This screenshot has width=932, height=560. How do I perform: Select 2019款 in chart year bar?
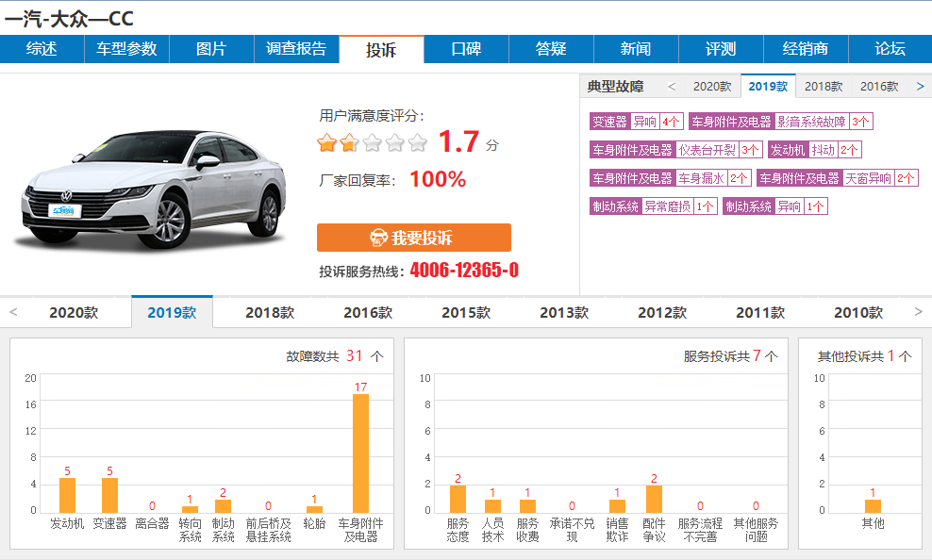pyautogui.click(x=172, y=312)
